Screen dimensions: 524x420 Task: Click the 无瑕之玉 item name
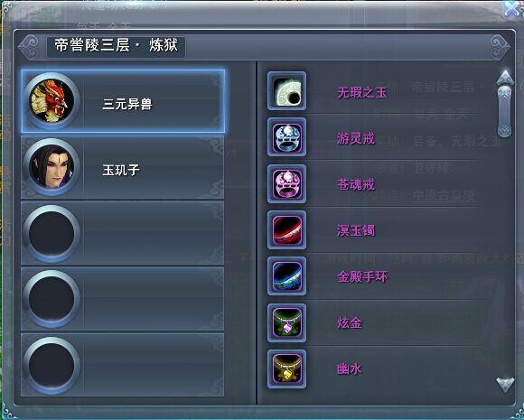tap(362, 92)
